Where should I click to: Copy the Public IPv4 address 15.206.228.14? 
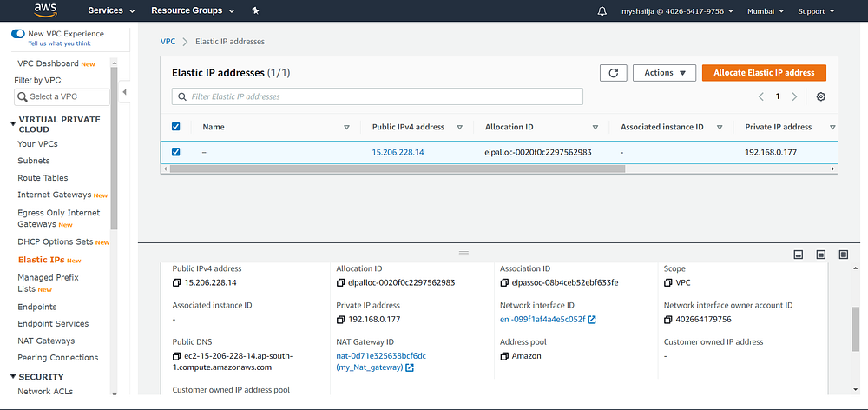(x=176, y=282)
